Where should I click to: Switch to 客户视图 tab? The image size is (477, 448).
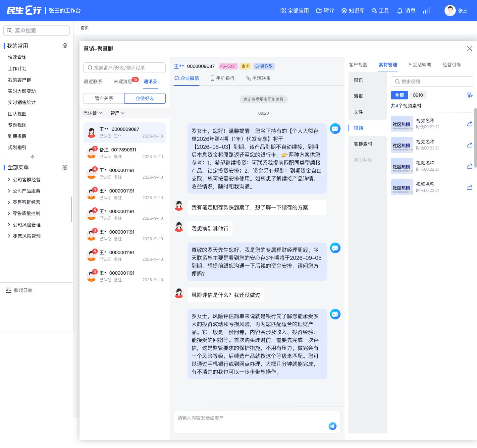click(358, 65)
